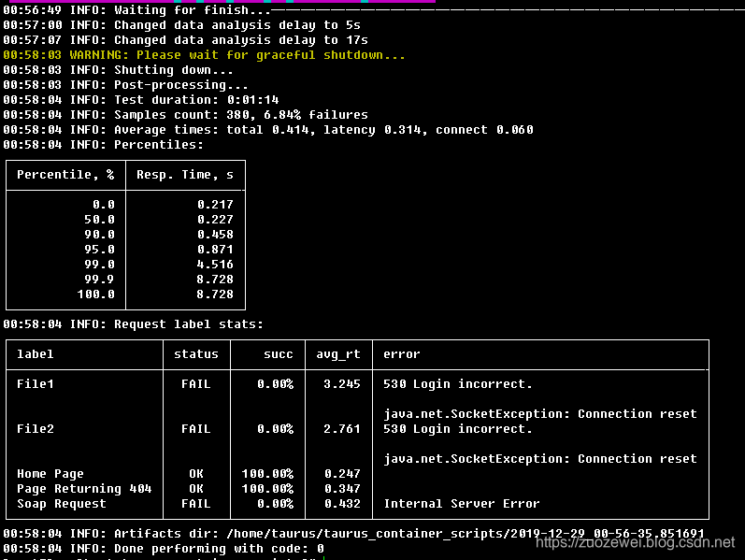Click the 'Percentile, %' column header
Screen dimensions: 745x560
tap(65, 175)
